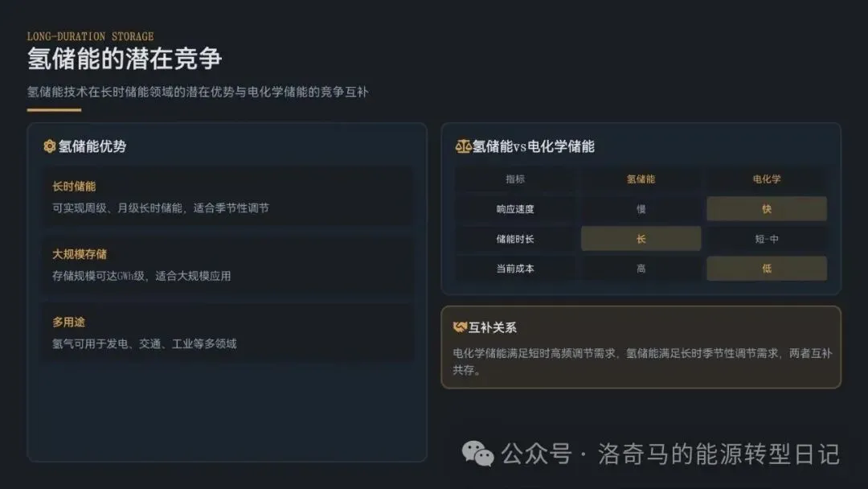The height and width of the screenshot is (489, 868).
Task: Click the 指标 column header
Action: pos(515,179)
